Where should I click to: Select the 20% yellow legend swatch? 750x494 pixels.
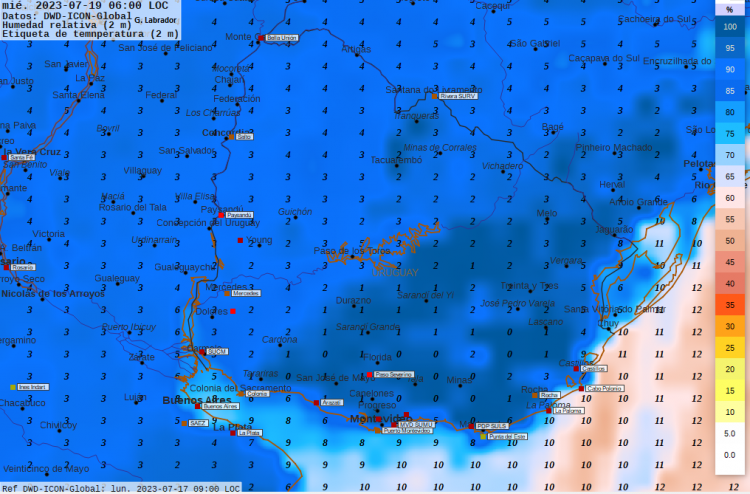[x=730, y=369]
